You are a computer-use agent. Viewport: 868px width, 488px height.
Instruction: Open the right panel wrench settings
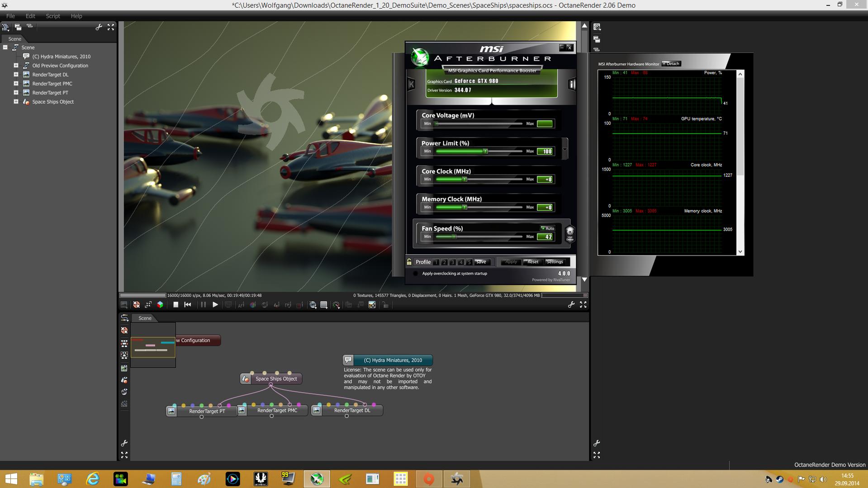point(597,443)
